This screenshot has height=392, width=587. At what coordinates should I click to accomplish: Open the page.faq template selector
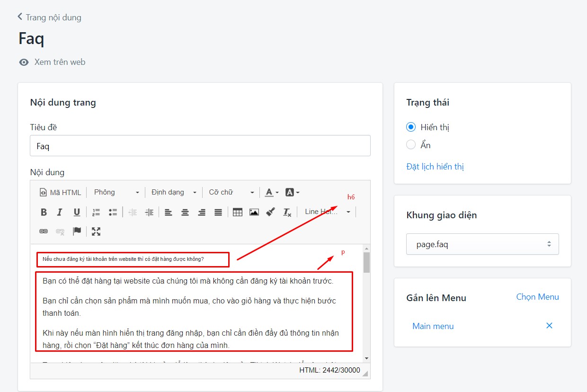[482, 244]
